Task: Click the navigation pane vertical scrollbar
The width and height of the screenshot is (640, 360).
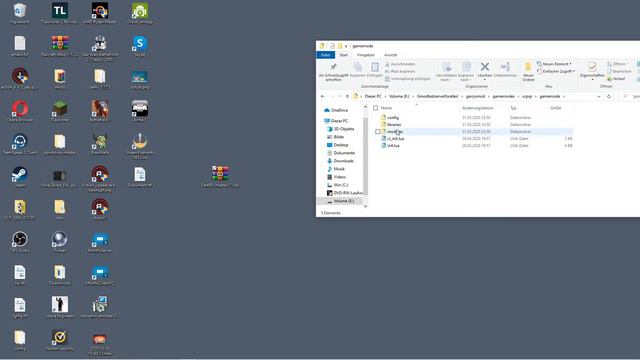Action: click(x=365, y=155)
